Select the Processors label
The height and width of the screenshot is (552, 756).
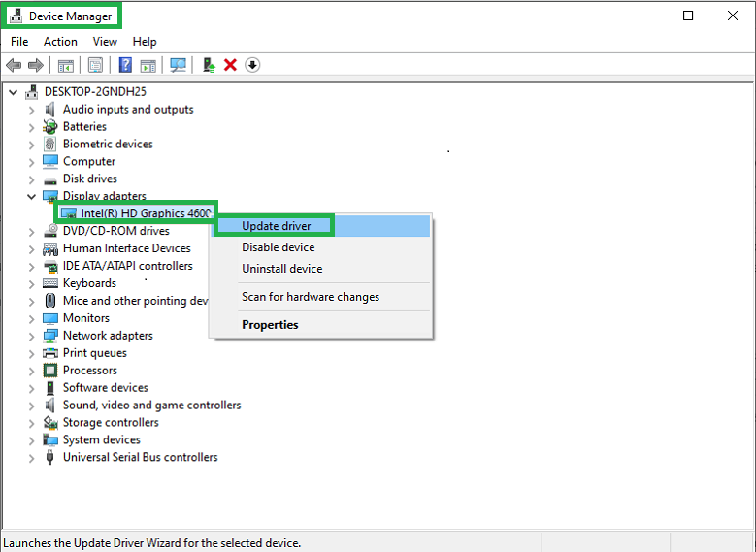click(x=90, y=371)
